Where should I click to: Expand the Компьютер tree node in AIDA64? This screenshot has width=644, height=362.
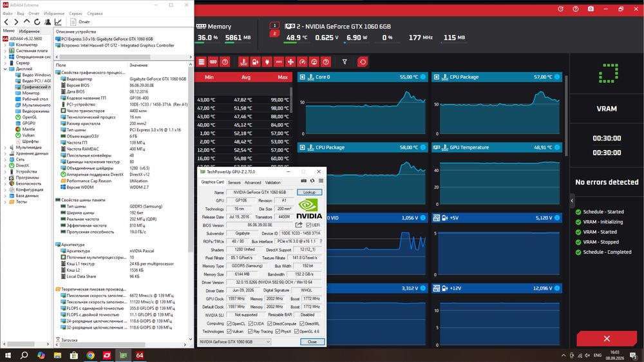pos(5,45)
